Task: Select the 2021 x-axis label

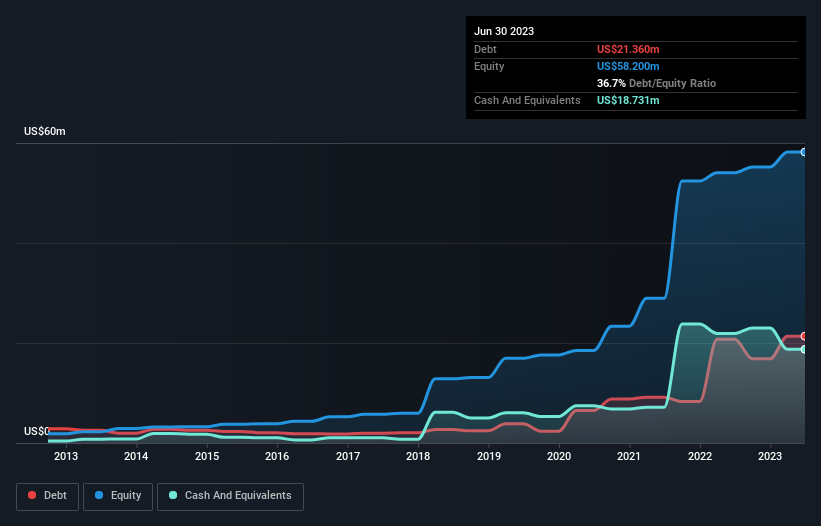Action: click(x=629, y=456)
